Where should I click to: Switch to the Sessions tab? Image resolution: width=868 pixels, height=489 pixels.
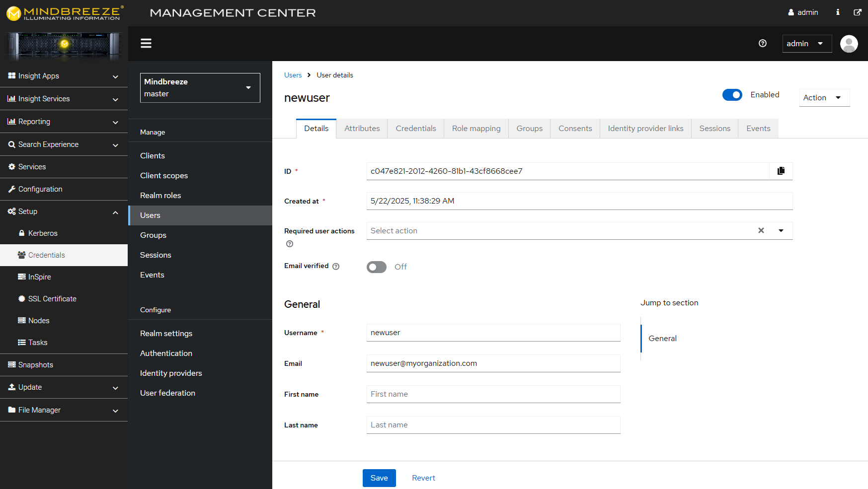coord(714,129)
